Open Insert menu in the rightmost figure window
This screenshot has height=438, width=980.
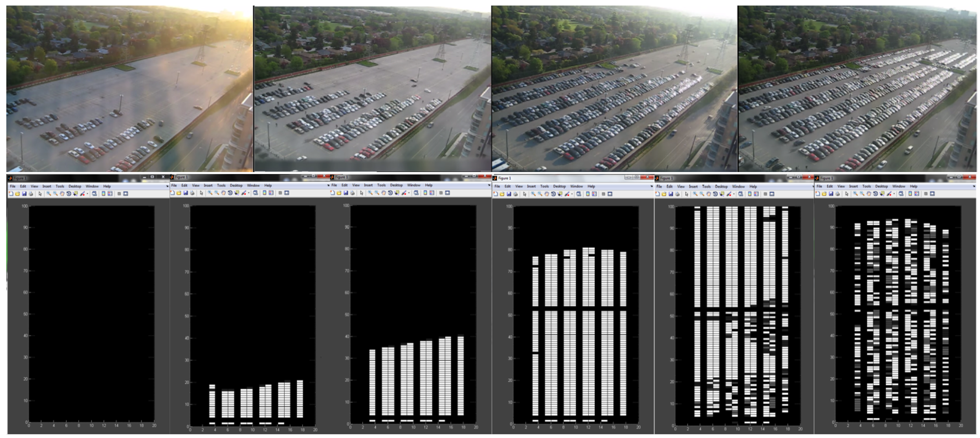(x=853, y=186)
